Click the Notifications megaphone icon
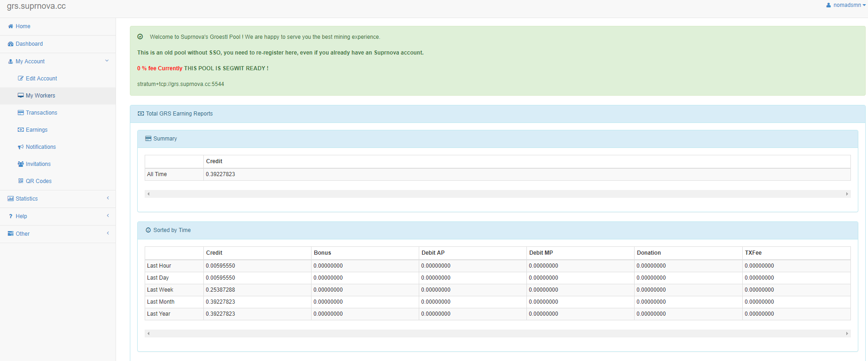The width and height of the screenshot is (868, 361). 20,147
